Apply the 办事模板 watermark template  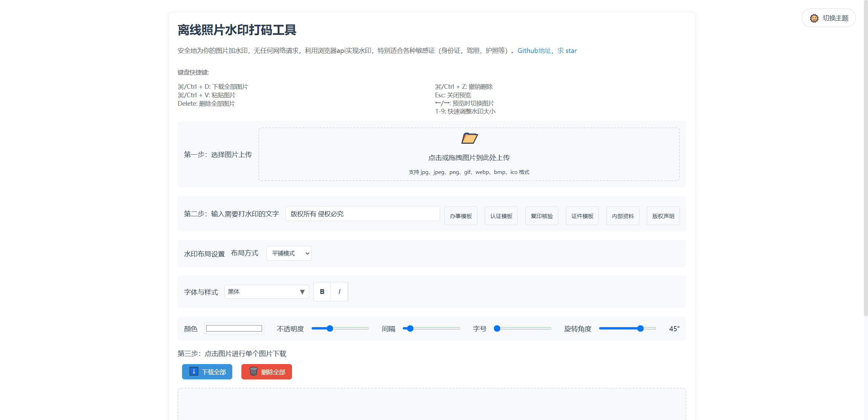point(461,216)
